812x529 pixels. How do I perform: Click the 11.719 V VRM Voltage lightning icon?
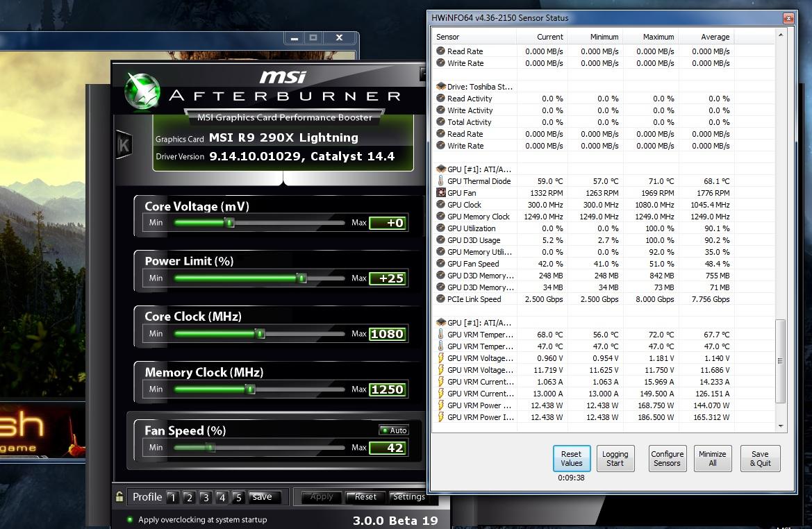click(440, 369)
